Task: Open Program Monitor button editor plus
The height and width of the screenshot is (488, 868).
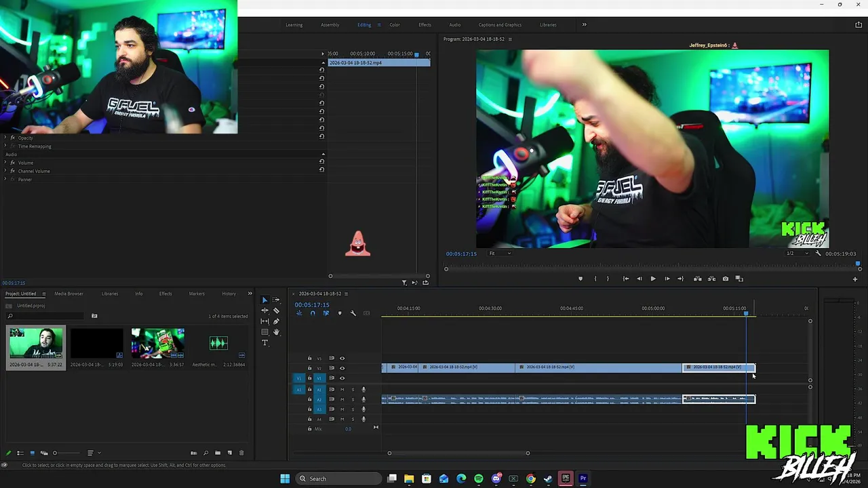Action: click(x=855, y=279)
